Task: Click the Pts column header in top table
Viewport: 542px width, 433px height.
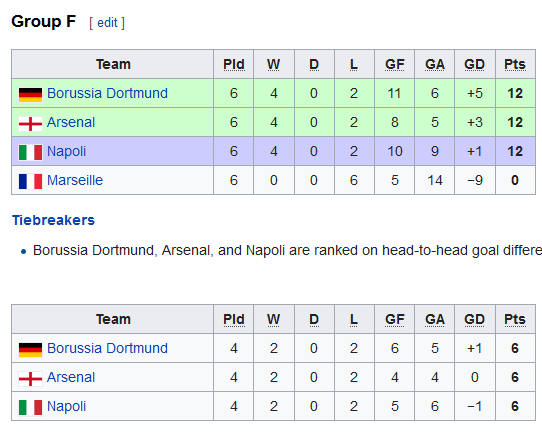Action: (515, 65)
